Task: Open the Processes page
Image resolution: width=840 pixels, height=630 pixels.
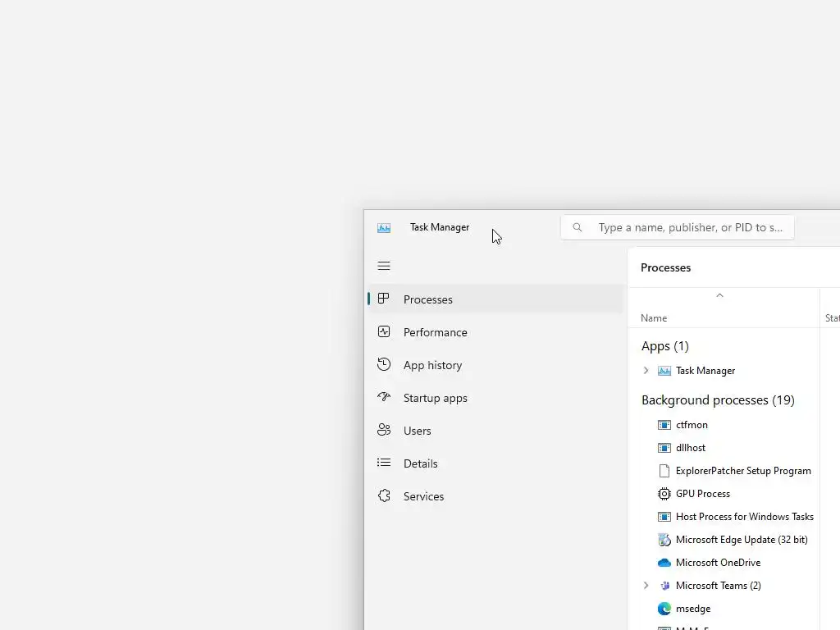Action: tap(495, 299)
